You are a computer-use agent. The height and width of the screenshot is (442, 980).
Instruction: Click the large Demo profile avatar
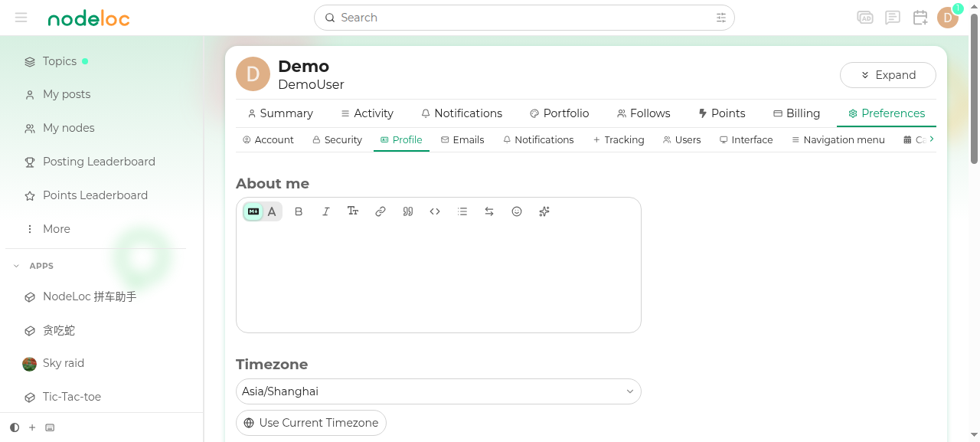coord(253,74)
